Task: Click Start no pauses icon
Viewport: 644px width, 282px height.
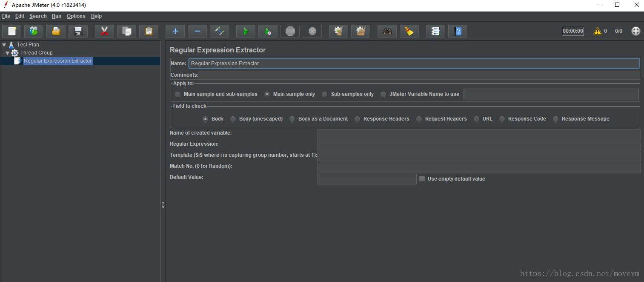Action: coord(268,31)
